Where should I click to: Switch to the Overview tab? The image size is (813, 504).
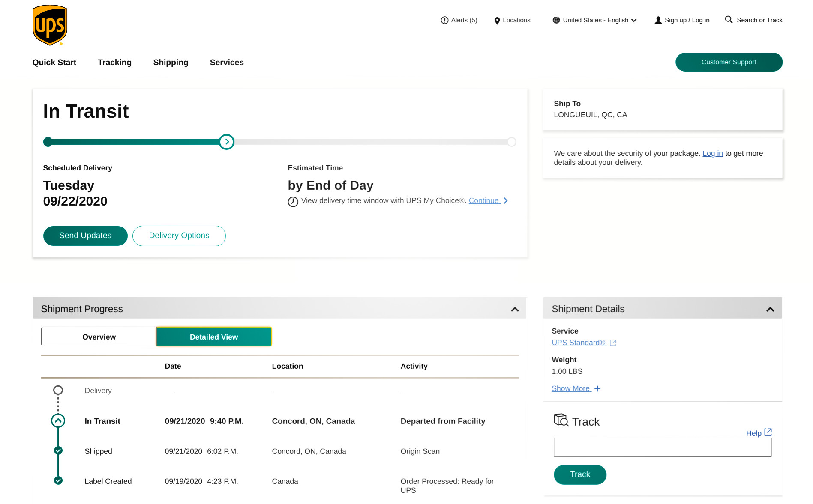pyautogui.click(x=99, y=337)
